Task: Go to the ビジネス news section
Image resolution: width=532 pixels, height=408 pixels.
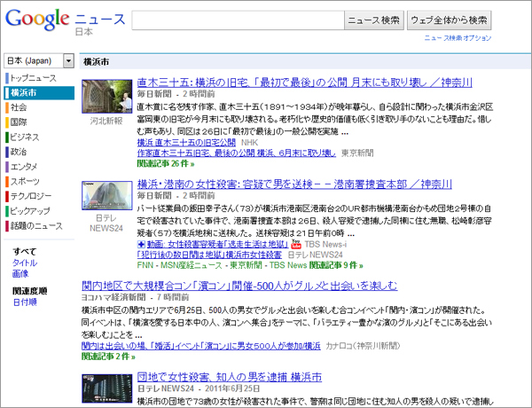Action: click(25, 137)
